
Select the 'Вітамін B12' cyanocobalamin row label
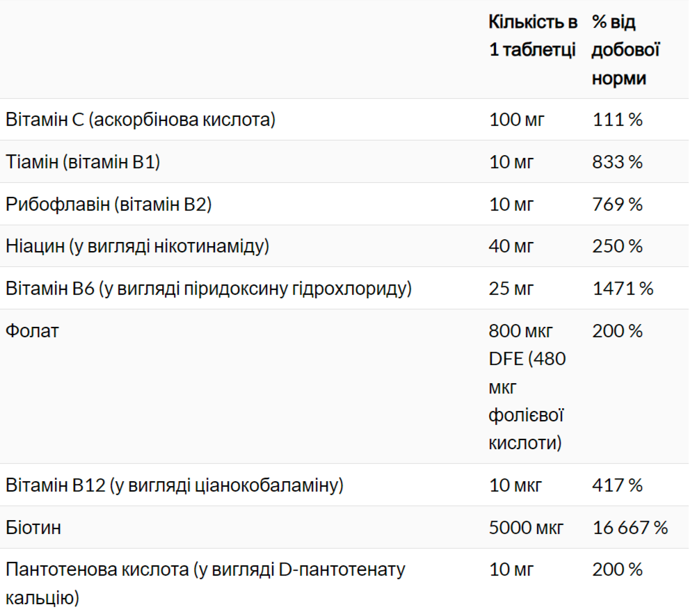coord(175,485)
